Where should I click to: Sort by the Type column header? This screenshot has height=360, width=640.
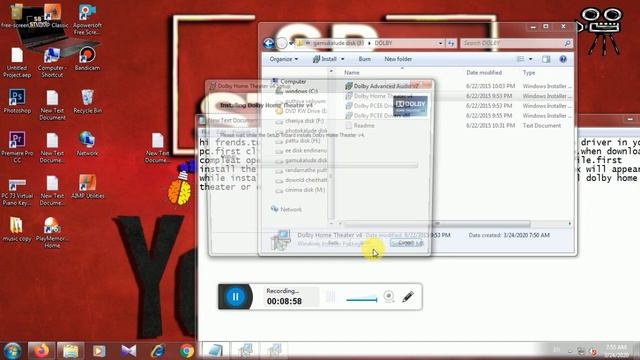click(529, 73)
